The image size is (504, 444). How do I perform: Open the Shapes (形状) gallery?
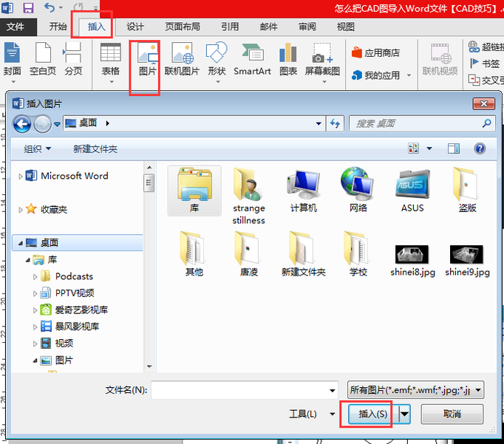[x=217, y=63]
